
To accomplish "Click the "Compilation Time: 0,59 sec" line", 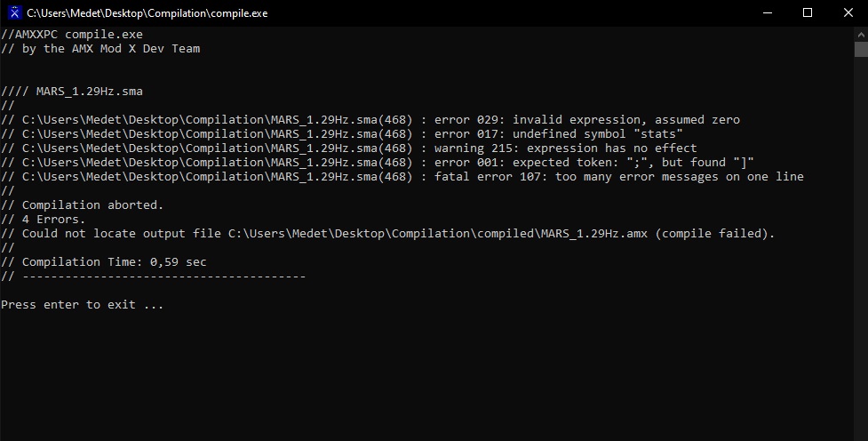I will [104, 262].
